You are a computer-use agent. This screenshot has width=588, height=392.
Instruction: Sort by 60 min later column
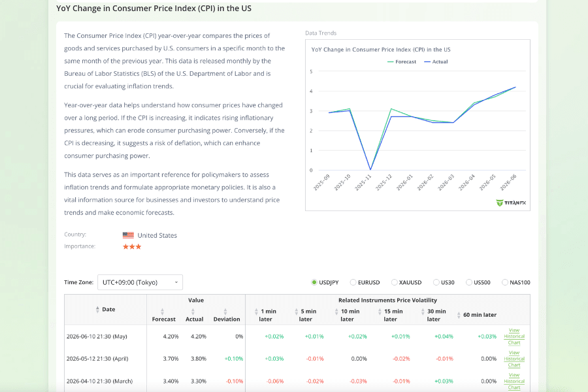459,315
